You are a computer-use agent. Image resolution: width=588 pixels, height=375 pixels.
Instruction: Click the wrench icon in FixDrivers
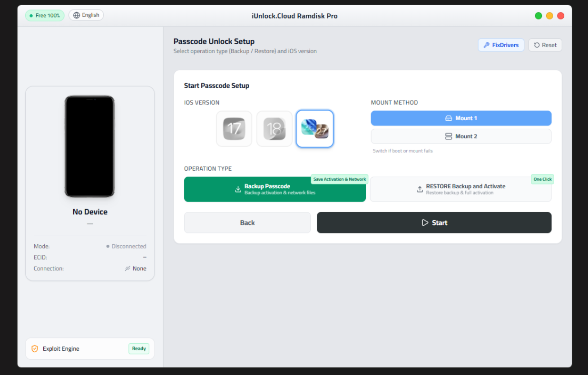486,45
